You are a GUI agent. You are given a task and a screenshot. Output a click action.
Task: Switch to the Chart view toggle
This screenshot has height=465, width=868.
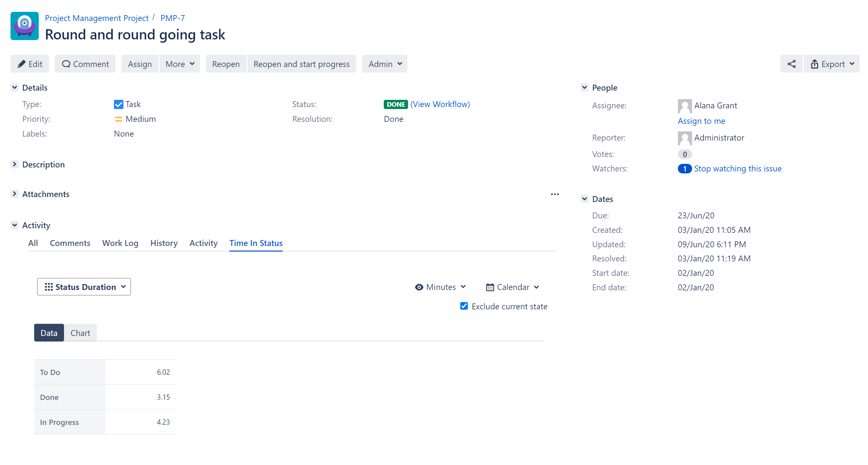[x=80, y=333]
